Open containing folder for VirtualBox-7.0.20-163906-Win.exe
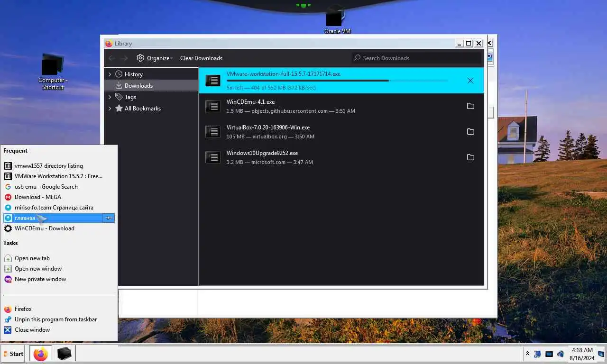Viewport: 607px width, 364px height. pyautogui.click(x=470, y=132)
